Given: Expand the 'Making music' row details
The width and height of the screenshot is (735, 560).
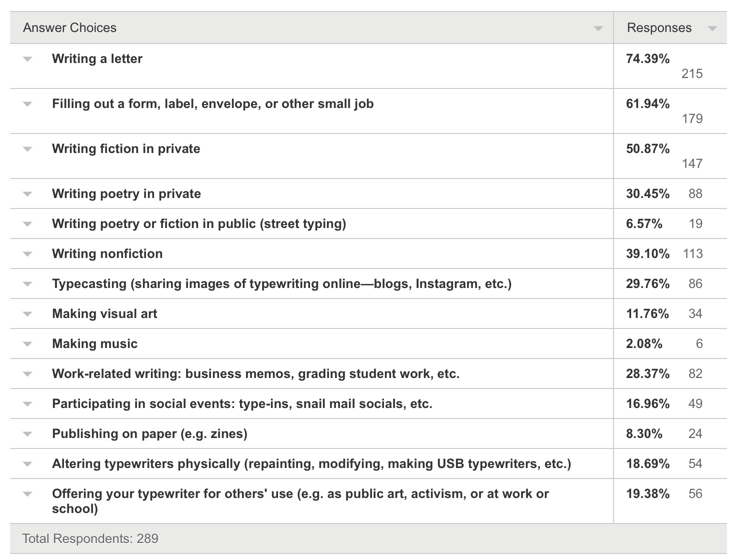Looking at the screenshot, I should (26, 343).
